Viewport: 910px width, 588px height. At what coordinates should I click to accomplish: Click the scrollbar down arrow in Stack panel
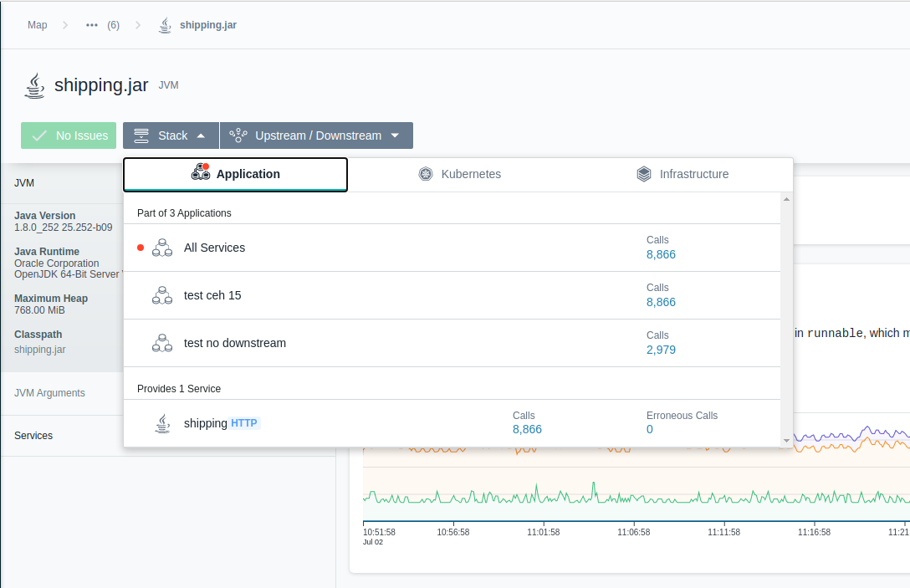pos(786,441)
